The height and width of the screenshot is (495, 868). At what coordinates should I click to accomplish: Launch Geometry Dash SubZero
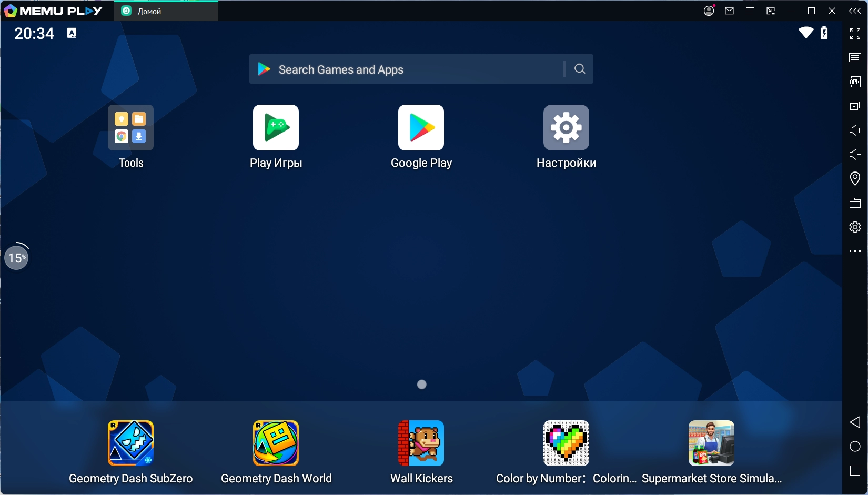[x=130, y=443]
